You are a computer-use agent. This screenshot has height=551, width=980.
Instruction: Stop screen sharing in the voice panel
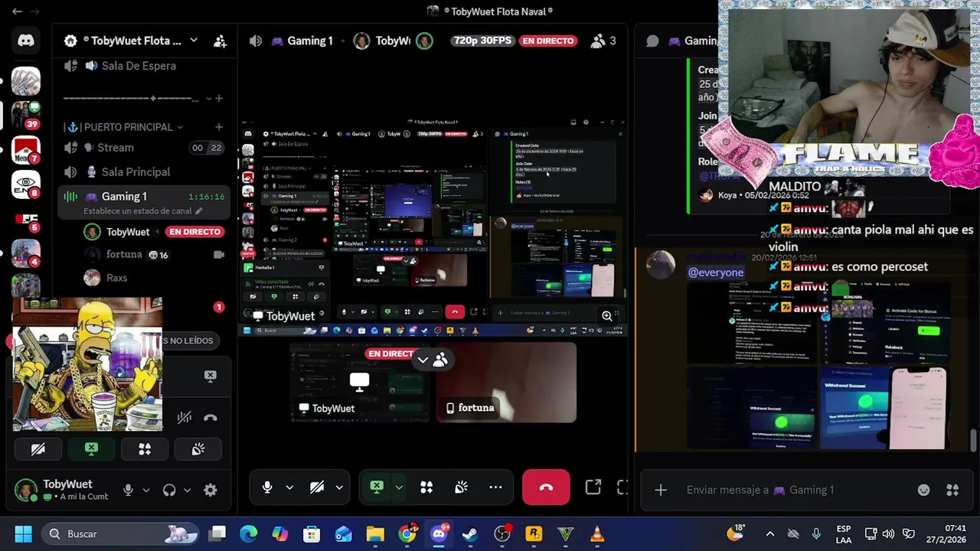click(x=210, y=376)
